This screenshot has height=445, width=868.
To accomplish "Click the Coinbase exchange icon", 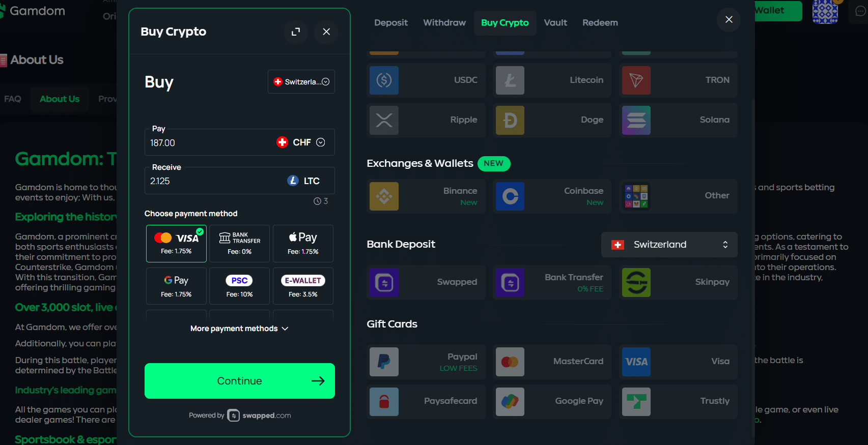I will 510,196.
